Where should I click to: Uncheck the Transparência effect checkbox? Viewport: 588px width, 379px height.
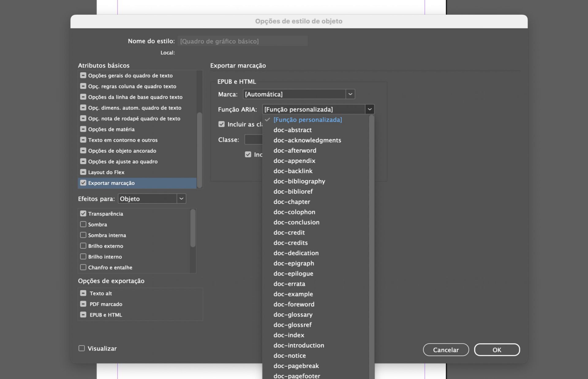tap(83, 214)
